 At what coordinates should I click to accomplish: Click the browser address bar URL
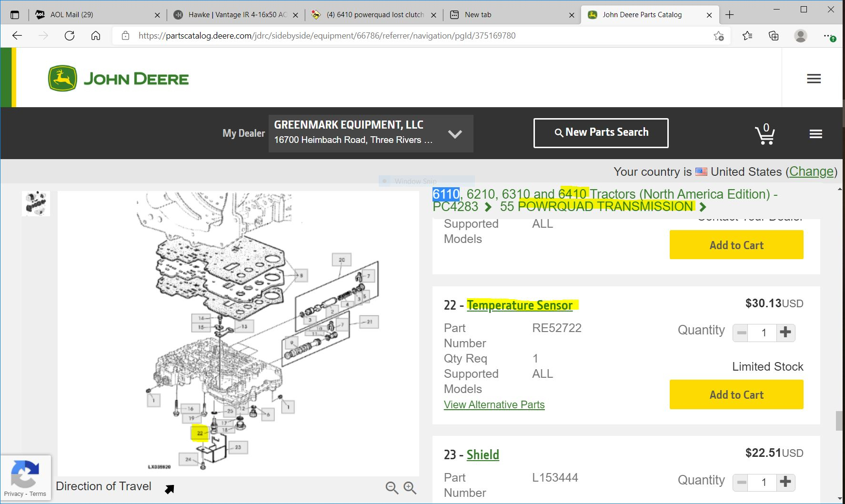click(x=327, y=36)
